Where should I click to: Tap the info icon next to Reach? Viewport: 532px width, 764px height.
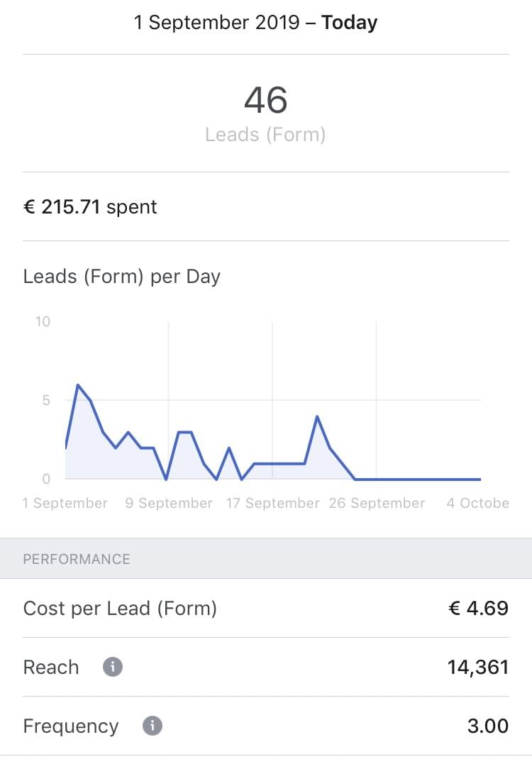pos(113,668)
